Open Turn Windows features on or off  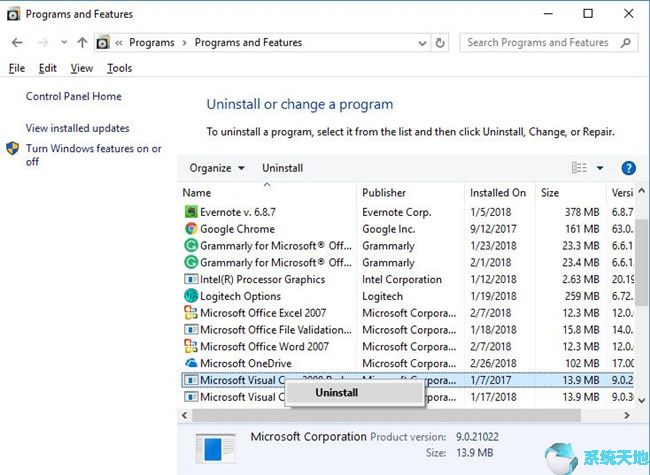click(94, 155)
